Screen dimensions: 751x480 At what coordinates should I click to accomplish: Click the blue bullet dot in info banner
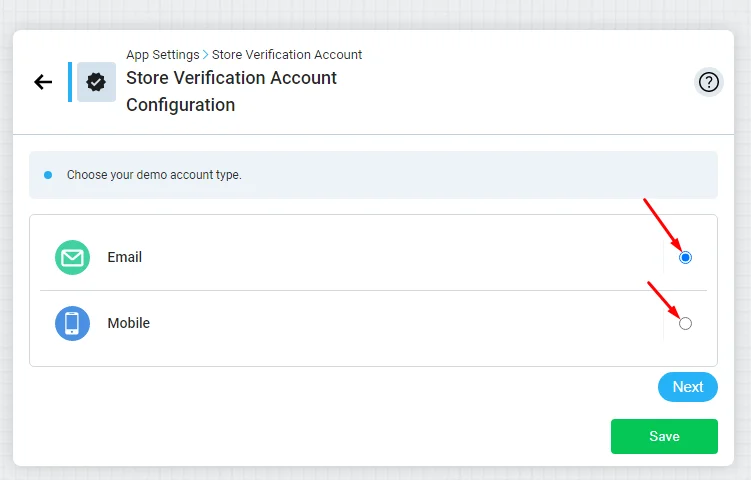[48, 175]
